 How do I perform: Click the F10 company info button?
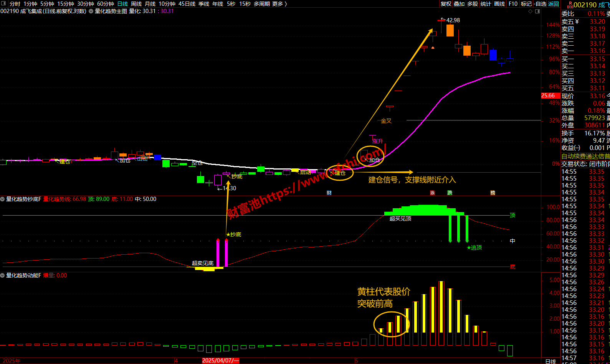[513, 4]
